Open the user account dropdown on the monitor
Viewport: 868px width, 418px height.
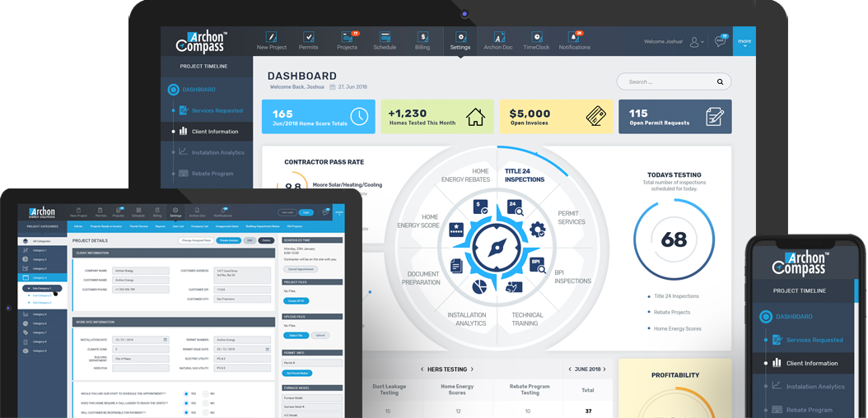click(x=697, y=41)
